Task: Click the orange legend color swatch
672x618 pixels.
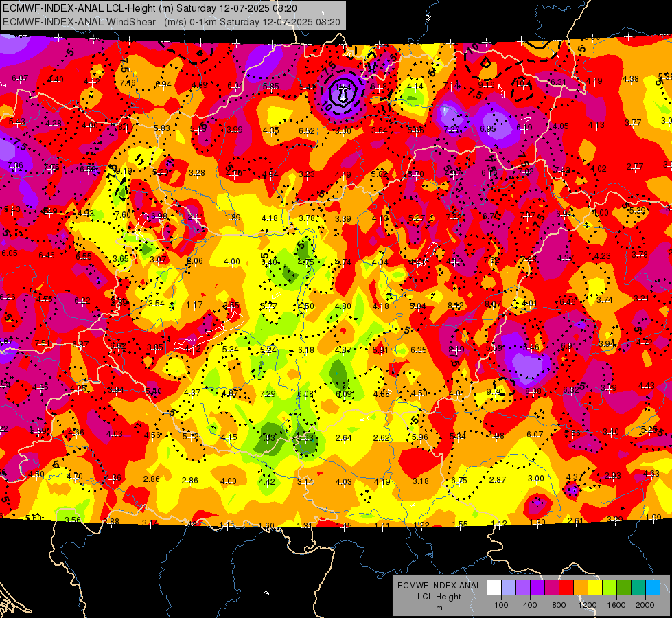Action: click(581, 588)
